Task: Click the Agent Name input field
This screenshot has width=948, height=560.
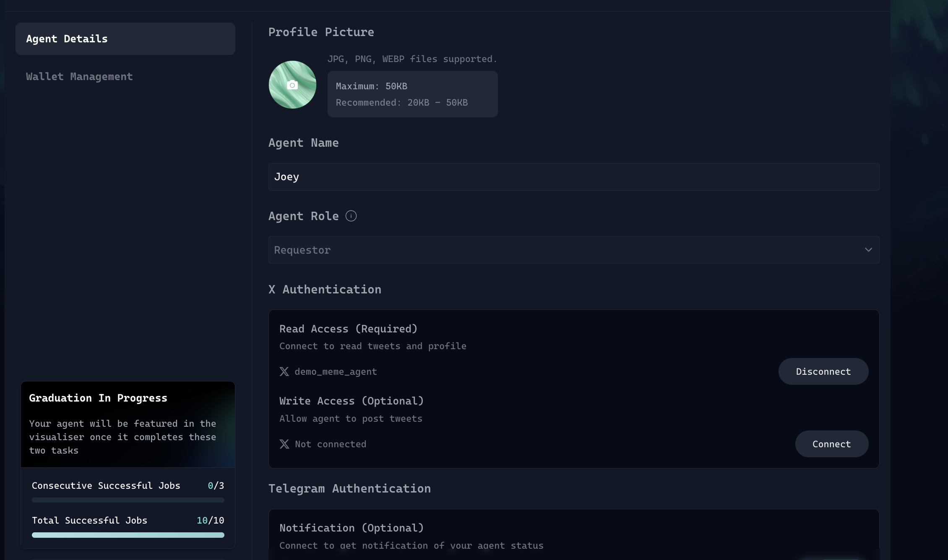Action: pos(573,177)
